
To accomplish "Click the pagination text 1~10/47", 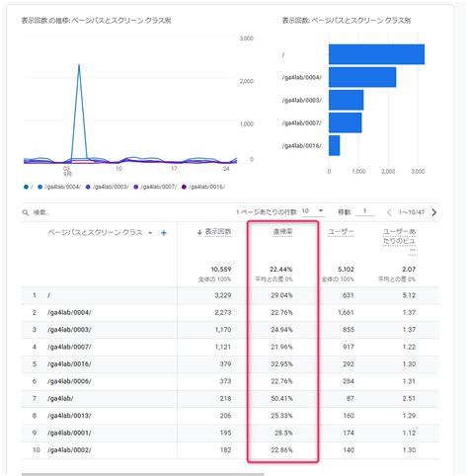I will tap(412, 212).
